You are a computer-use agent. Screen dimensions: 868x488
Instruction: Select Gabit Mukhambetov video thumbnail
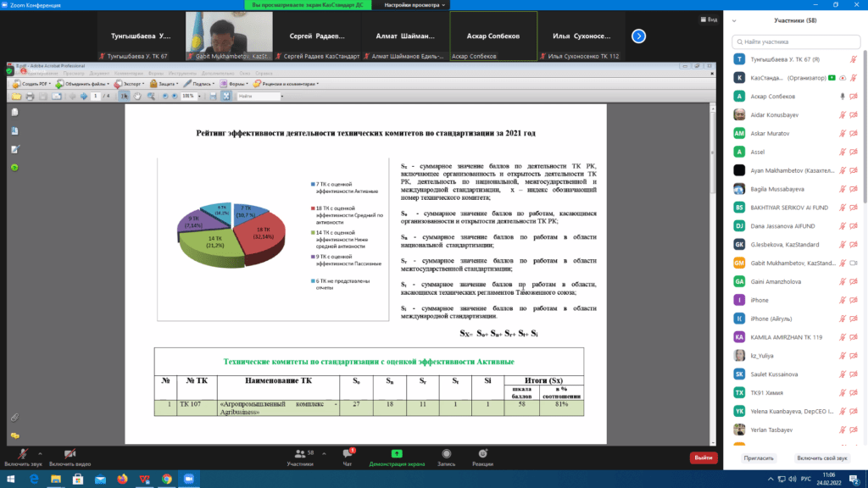pos(229,36)
